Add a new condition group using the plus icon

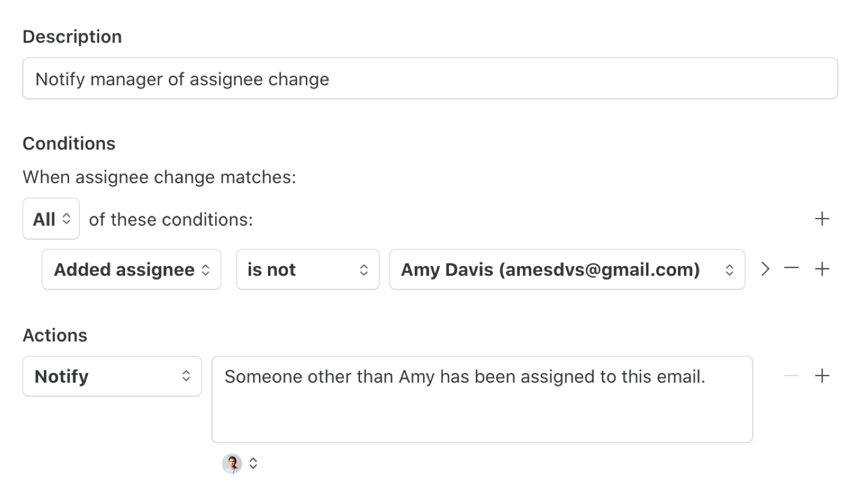[822, 218]
